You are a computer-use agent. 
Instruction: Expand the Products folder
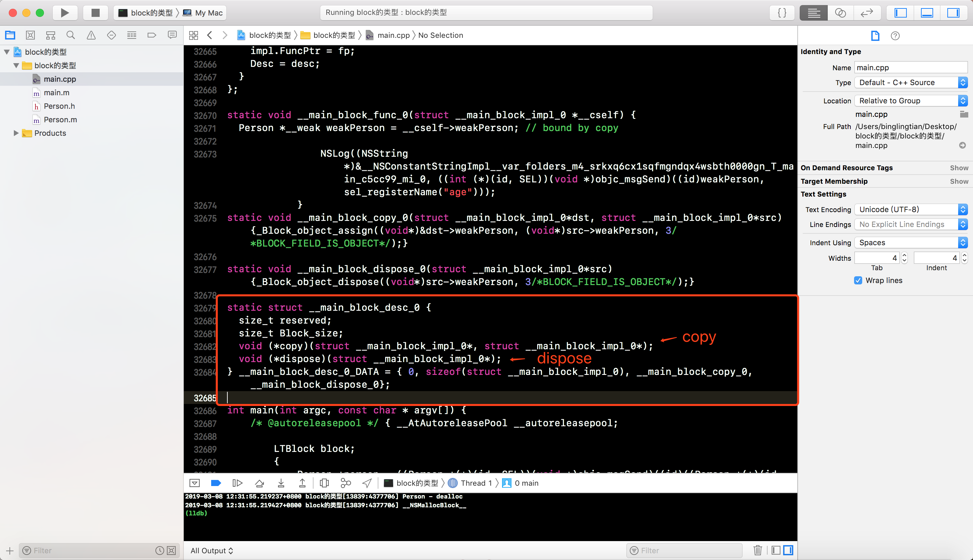16,133
